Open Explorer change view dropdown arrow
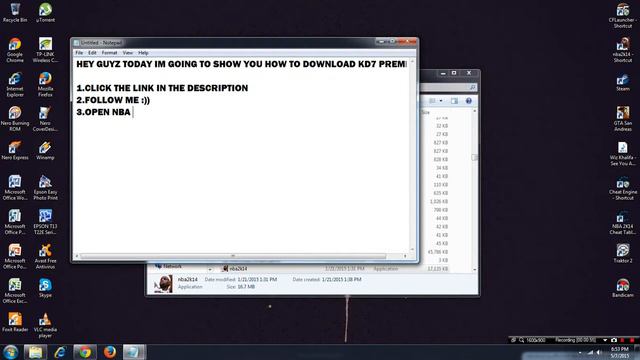Viewport: 640px width, 360px height. [x=441, y=101]
